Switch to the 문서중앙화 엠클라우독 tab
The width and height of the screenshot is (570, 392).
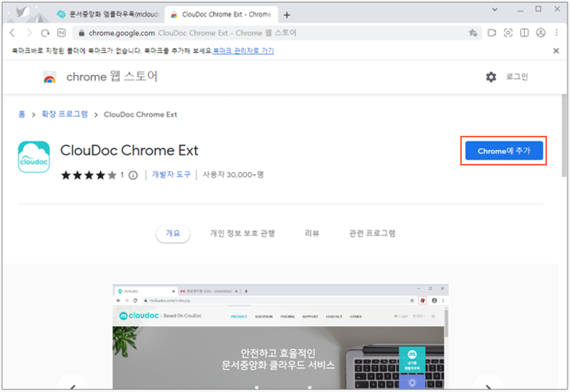coord(108,14)
